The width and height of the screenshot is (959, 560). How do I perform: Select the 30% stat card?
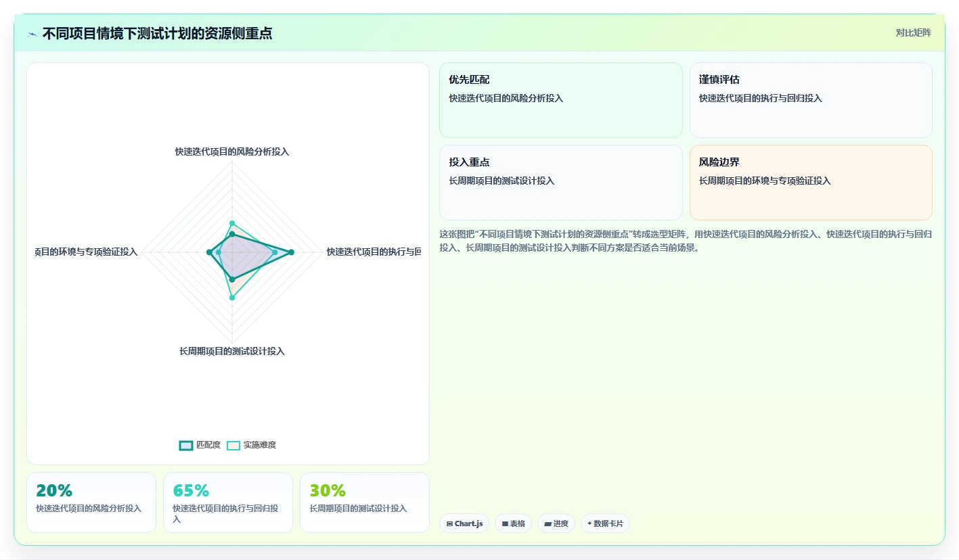click(365, 503)
